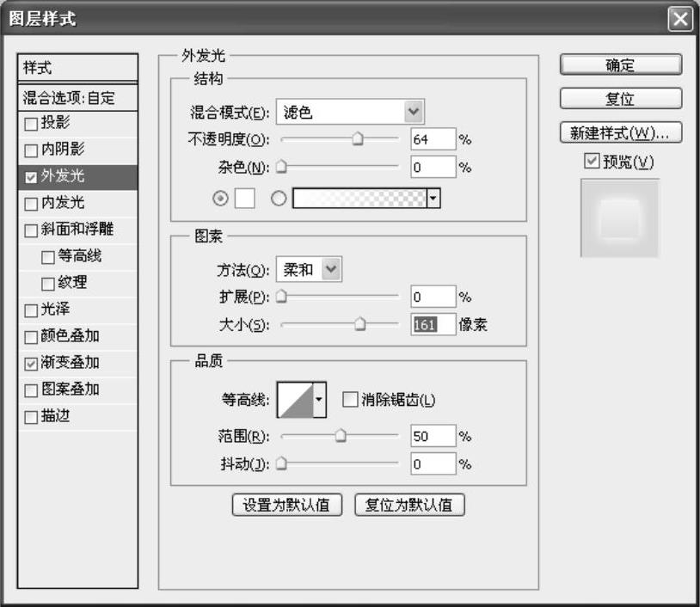Enable the 光泽 satin checkbox

(x=31, y=310)
